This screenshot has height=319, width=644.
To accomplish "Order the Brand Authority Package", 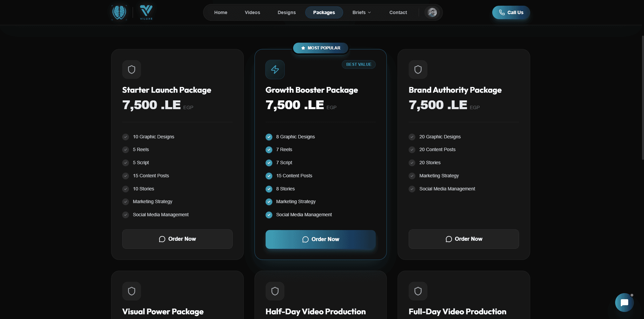I will [x=464, y=239].
